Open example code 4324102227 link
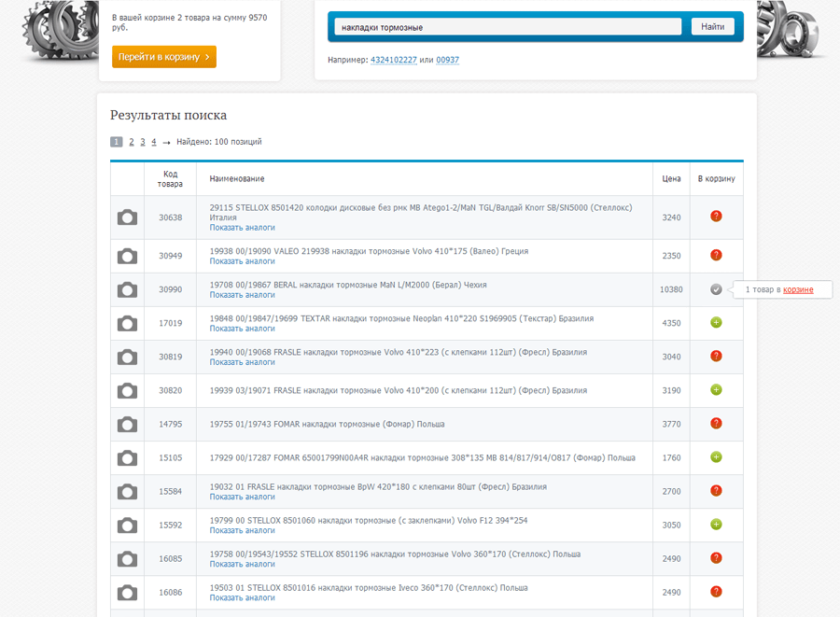This screenshot has height=617, width=840. pyautogui.click(x=394, y=60)
